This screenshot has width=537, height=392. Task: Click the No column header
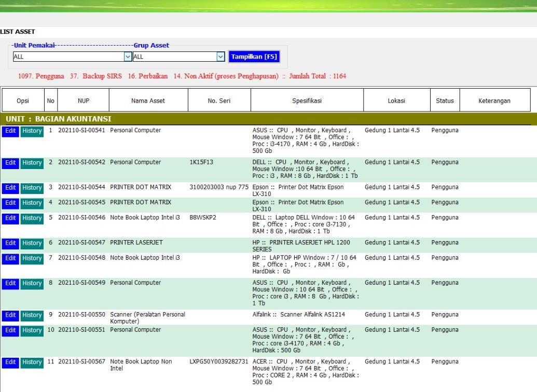point(51,100)
